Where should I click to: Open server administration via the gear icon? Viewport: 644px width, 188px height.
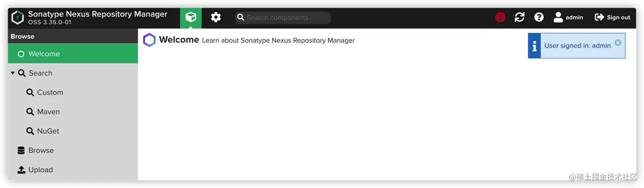(216, 17)
